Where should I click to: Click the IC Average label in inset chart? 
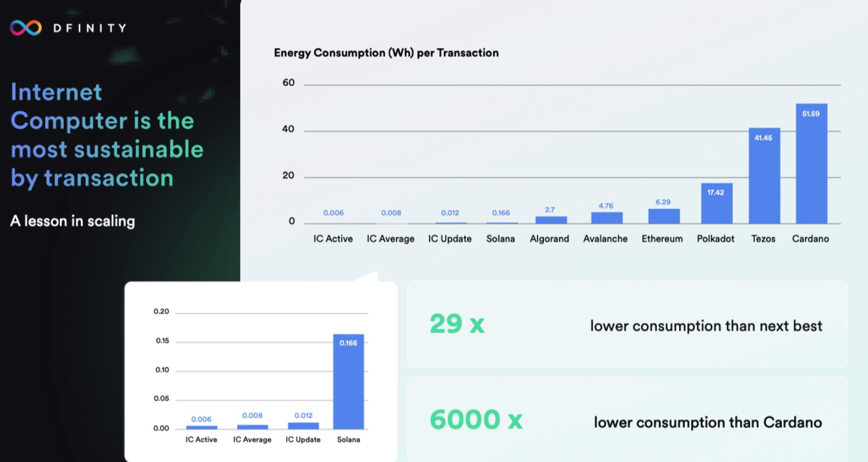252,440
